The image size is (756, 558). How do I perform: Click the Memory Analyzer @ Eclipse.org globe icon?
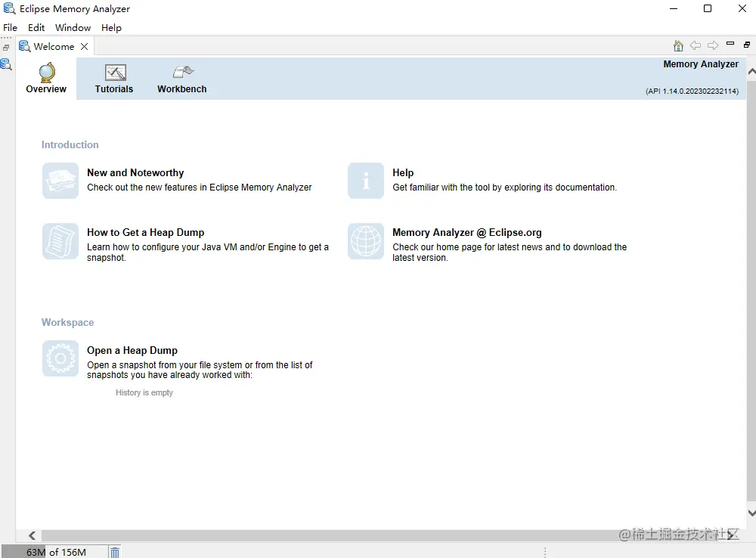pyautogui.click(x=366, y=241)
